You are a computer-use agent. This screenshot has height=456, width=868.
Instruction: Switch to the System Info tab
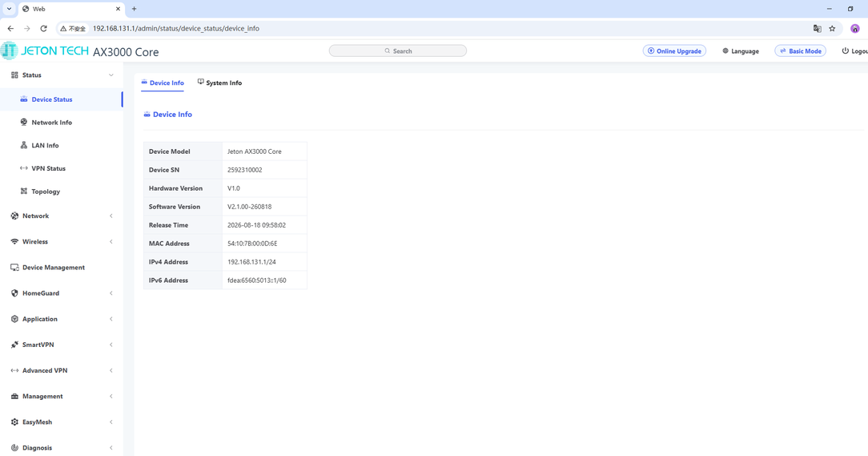click(219, 83)
